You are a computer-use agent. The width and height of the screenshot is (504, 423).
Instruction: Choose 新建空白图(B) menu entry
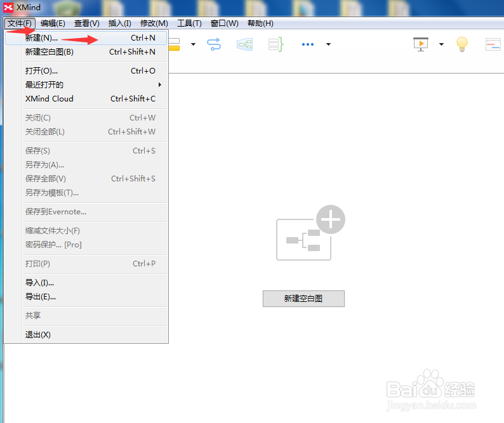click(86, 52)
